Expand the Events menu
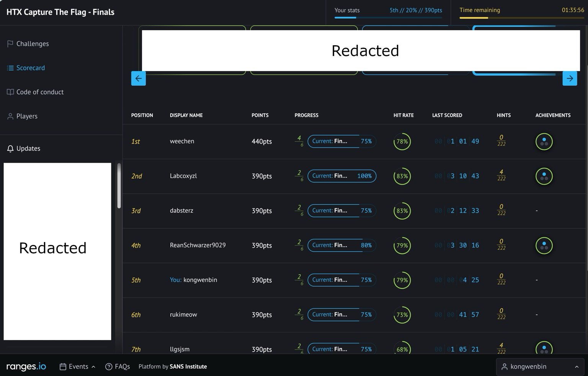The image size is (588, 376). click(x=78, y=367)
